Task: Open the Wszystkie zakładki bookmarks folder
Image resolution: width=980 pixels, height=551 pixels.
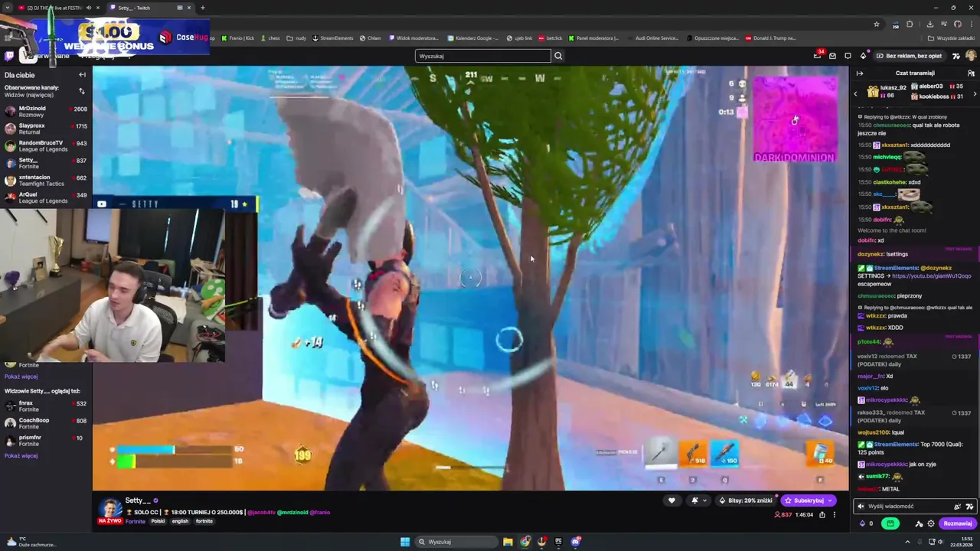Action: point(951,38)
